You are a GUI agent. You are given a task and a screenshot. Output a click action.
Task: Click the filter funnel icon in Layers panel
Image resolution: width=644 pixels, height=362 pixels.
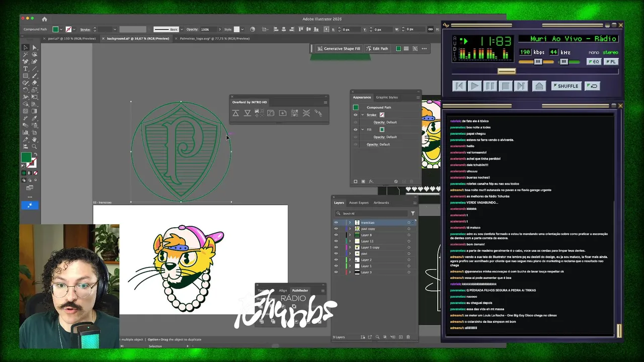[413, 213]
